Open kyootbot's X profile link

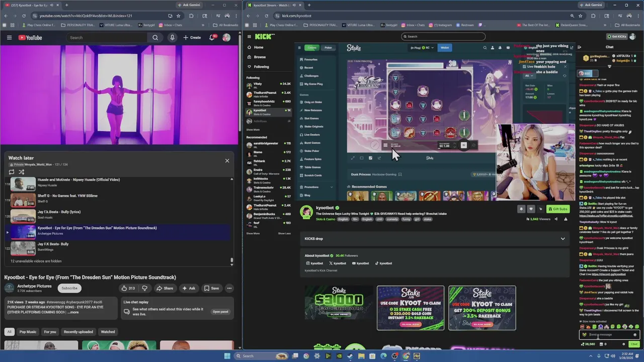pyautogui.click(x=338, y=263)
